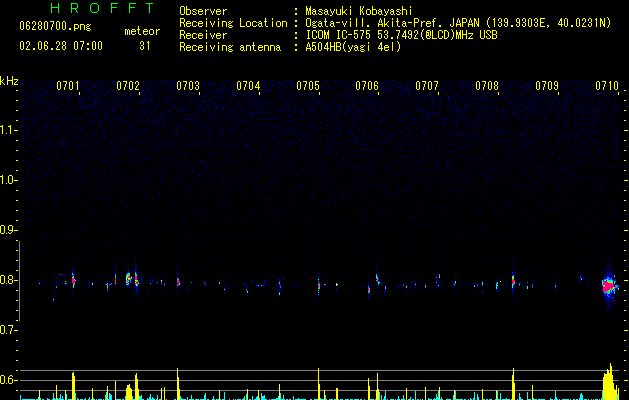Click the 0707 time marker
The height and width of the screenshot is (400, 629).
coord(427,86)
